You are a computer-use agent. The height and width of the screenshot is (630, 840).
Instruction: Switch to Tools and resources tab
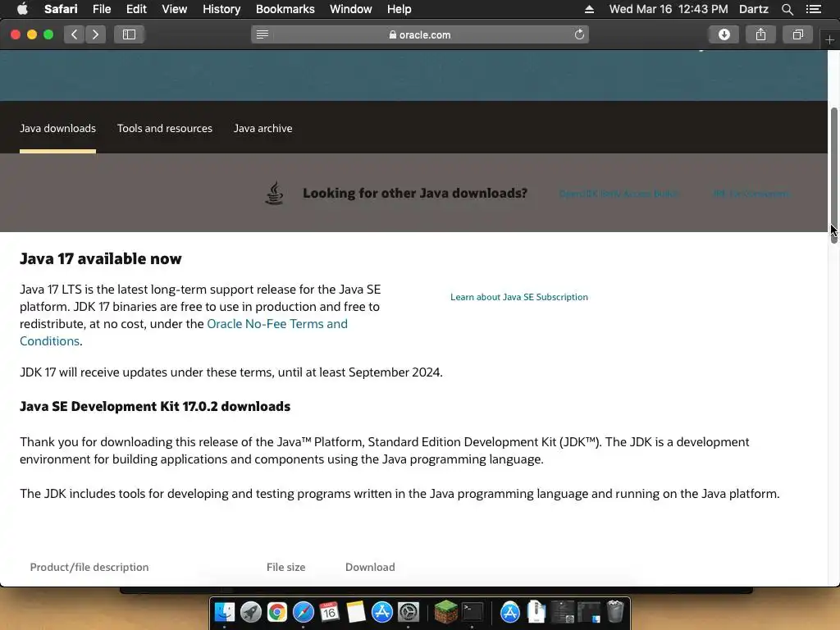pyautogui.click(x=164, y=129)
